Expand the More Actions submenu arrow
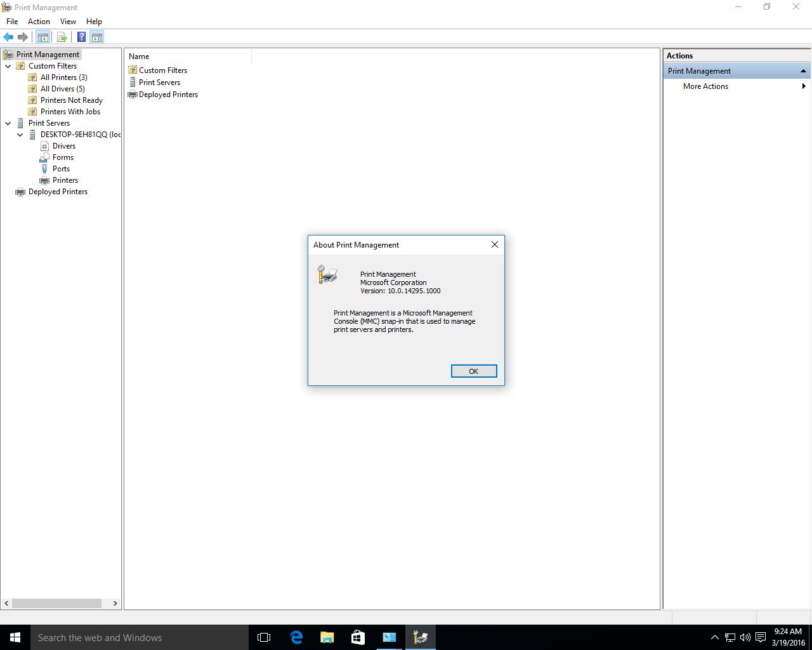The image size is (812, 650). coord(804,86)
